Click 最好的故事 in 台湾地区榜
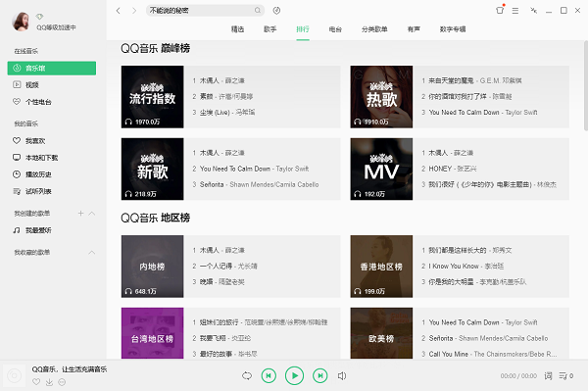 [216, 354]
